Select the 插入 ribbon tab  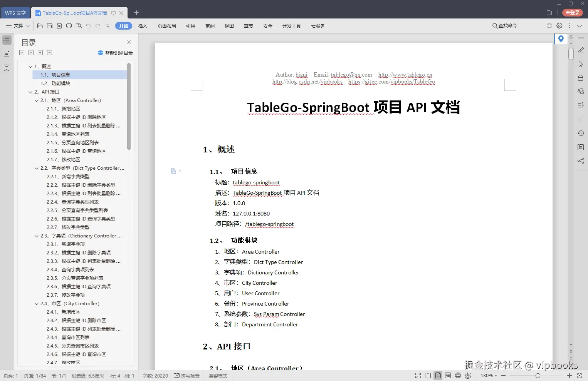pyautogui.click(x=143, y=26)
